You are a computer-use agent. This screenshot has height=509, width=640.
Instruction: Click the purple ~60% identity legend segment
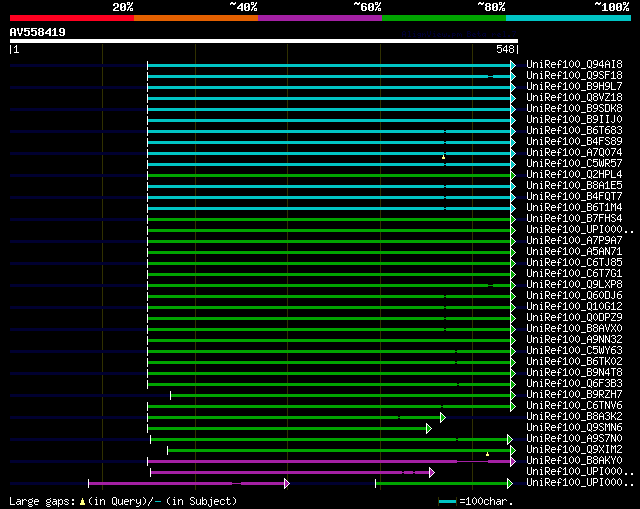click(319, 18)
